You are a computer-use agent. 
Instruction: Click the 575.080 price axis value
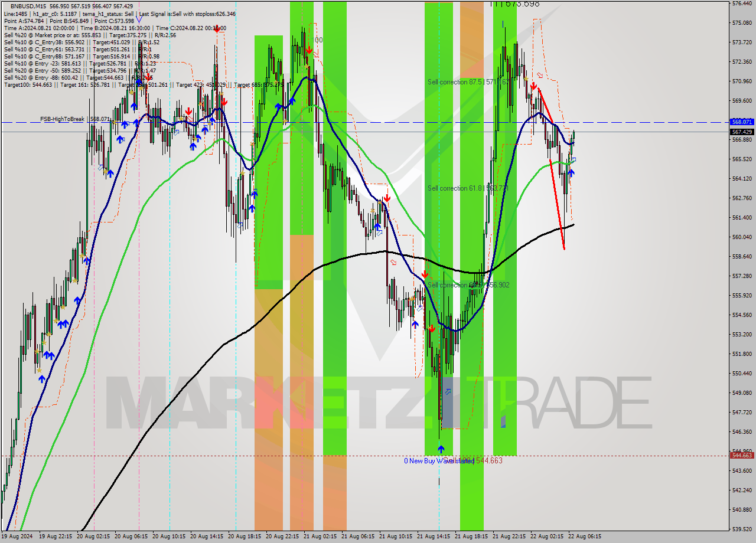coord(741,23)
